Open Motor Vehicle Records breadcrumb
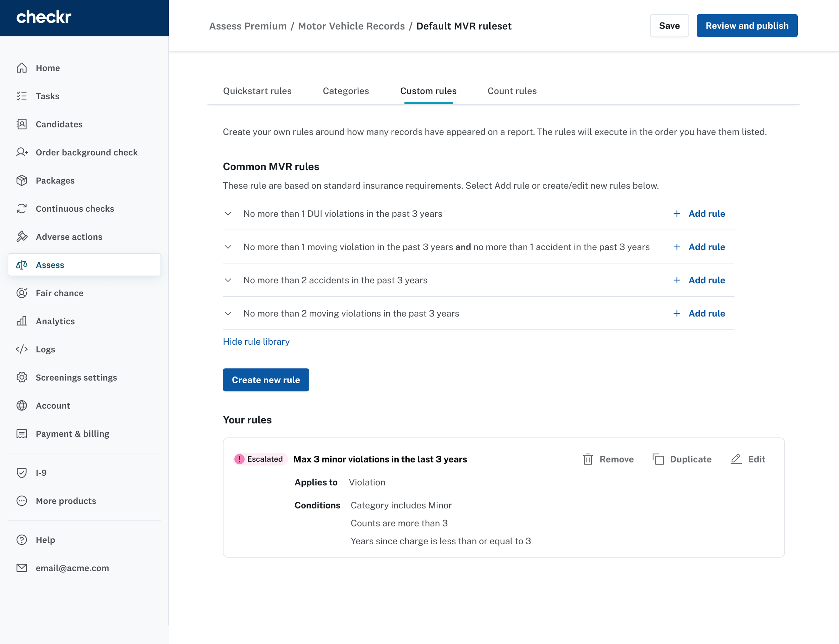 pyautogui.click(x=351, y=26)
